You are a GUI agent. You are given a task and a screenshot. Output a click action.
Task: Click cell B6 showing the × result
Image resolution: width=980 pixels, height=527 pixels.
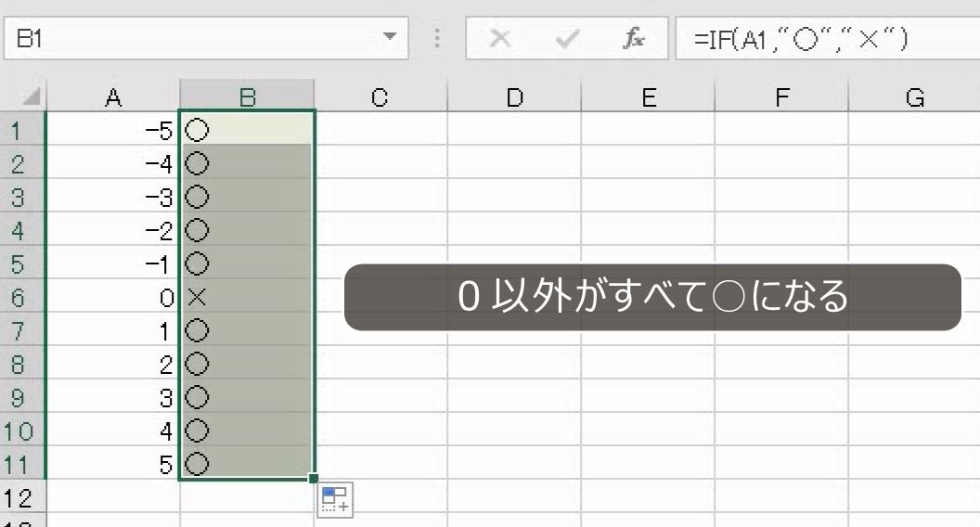pos(248,296)
